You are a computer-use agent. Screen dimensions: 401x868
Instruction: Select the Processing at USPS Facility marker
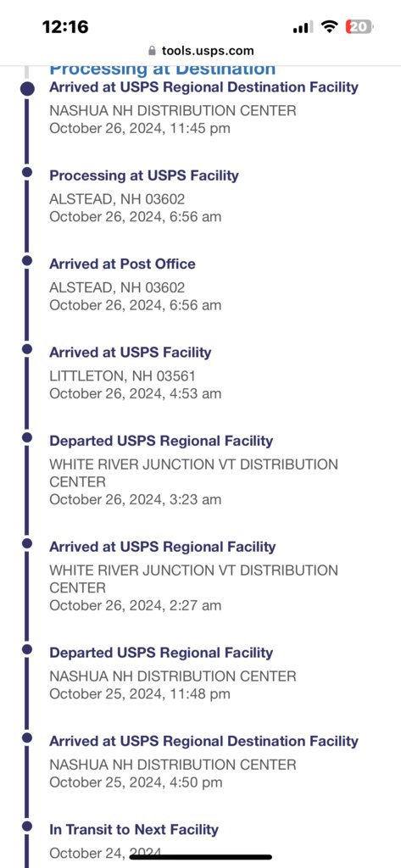(26, 173)
